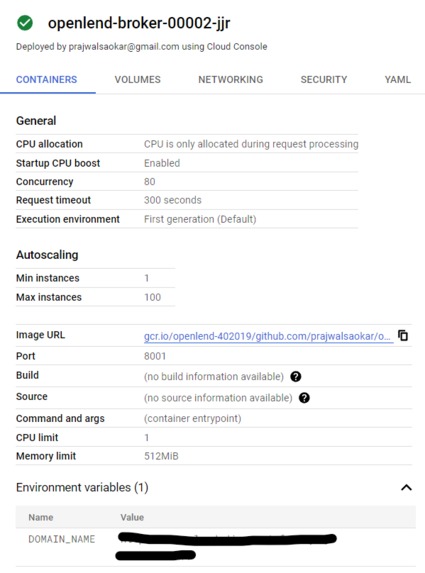The height and width of the screenshot is (573, 425).
Task: Click the CPU limit value 1
Action: [147, 437]
